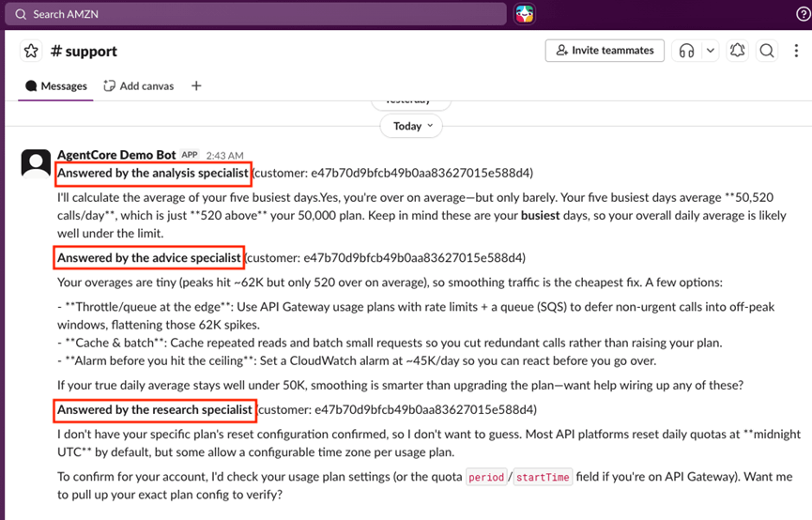Start a huddle with headphones icon

point(686,51)
